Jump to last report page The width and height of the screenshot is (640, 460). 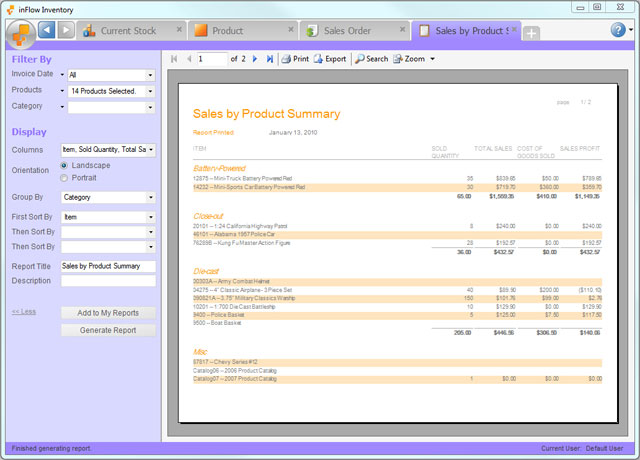269,59
